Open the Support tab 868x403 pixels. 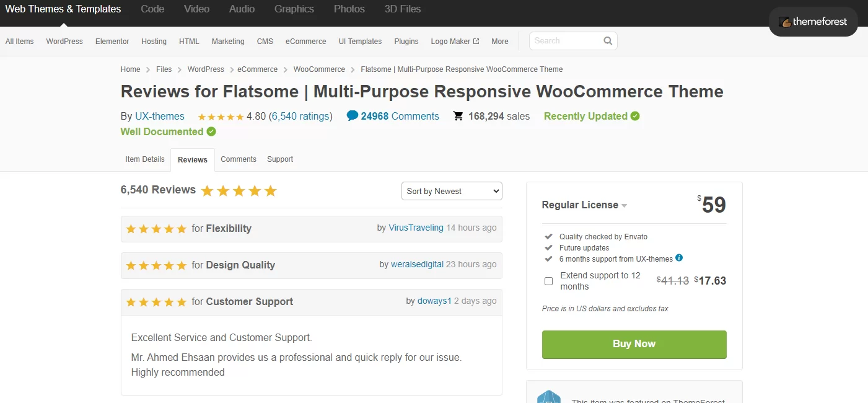(x=280, y=159)
